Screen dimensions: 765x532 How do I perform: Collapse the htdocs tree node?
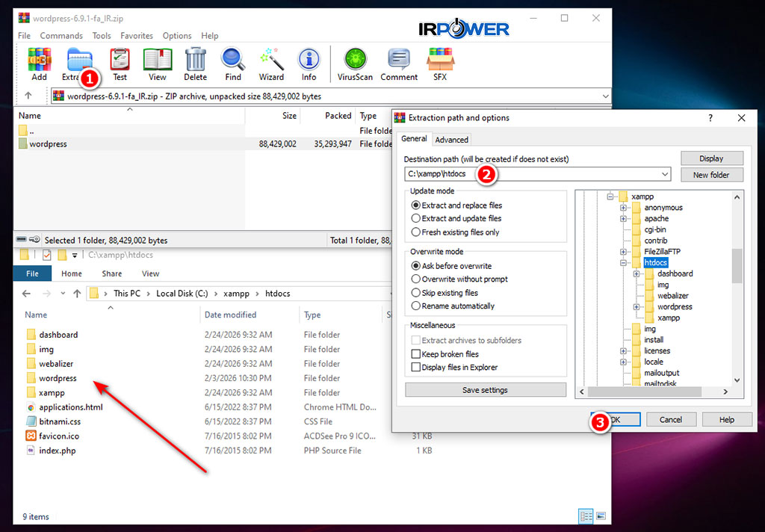623,263
